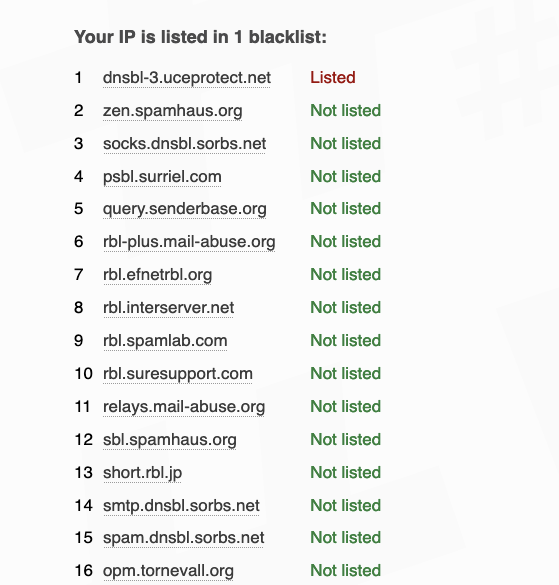Screen dimensions: 559x585
Task: Click smtp.dnsbl.sorbs.net link
Action: click(x=181, y=506)
